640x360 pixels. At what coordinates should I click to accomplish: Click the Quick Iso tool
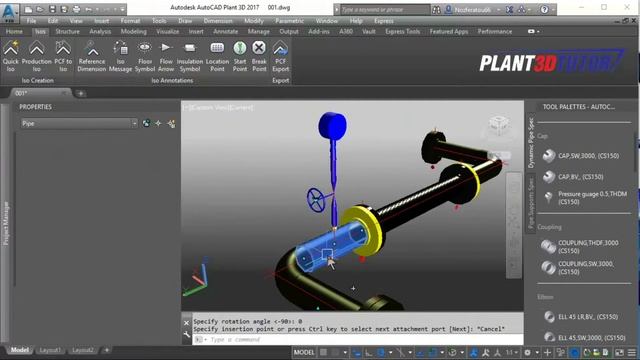[11, 56]
